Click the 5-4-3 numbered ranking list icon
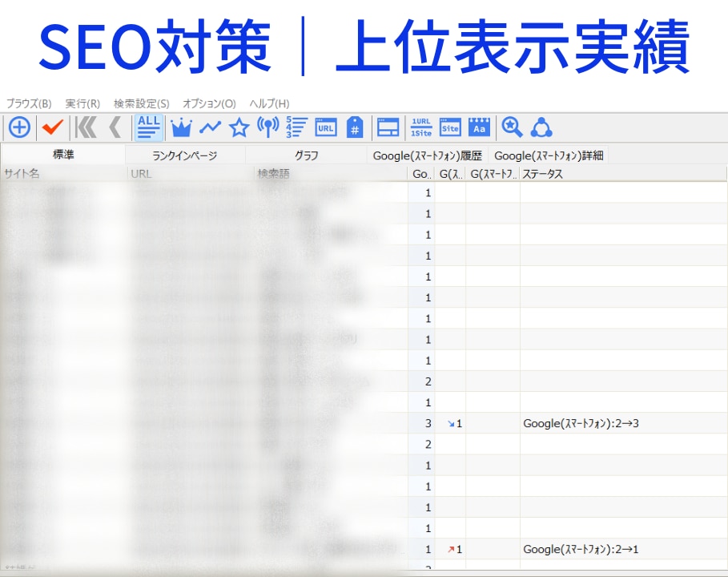The width and height of the screenshot is (728, 577). (x=296, y=127)
